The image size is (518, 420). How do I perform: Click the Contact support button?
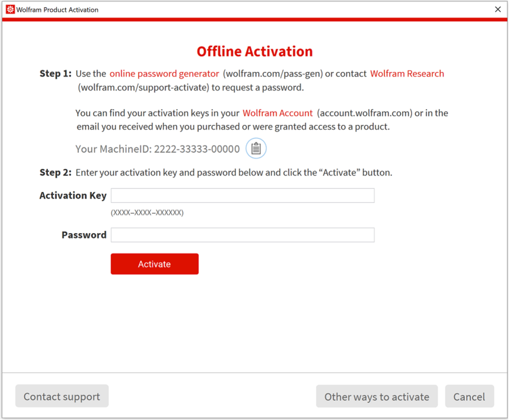point(62,396)
